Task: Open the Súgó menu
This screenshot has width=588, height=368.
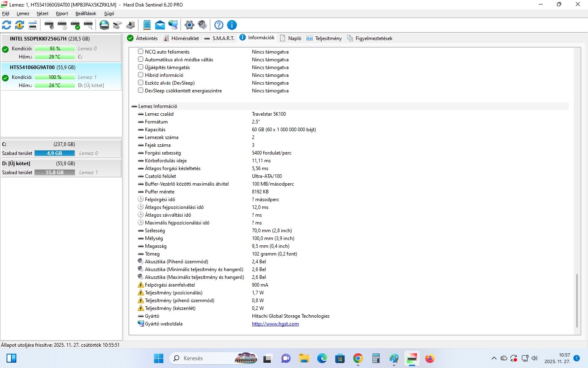Action: (109, 13)
